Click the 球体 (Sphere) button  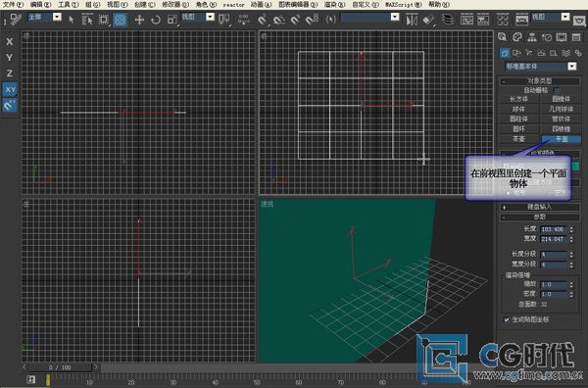coord(519,109)
